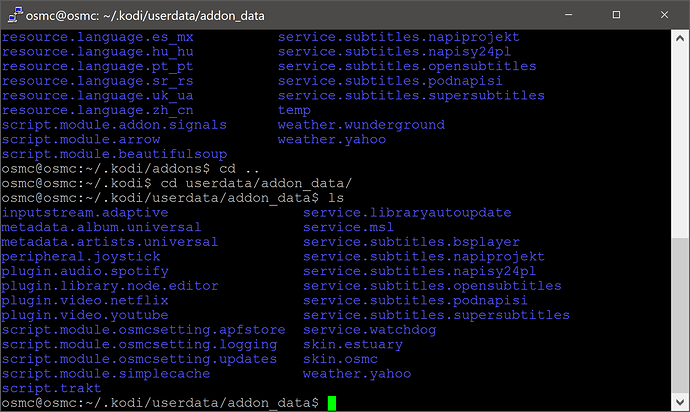Select 'service.subtitles.opensubtitles' in the addons listing

coord(407,66)
